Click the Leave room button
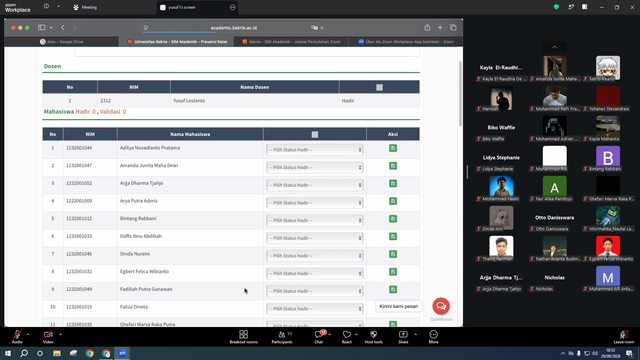Screen dimensions: 640x360 (624, 337)
